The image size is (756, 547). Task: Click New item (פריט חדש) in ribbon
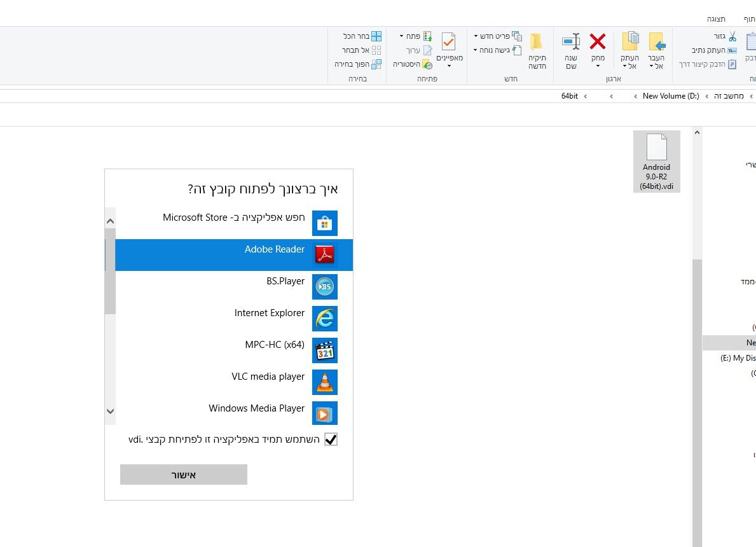click(x=498, y=36)
